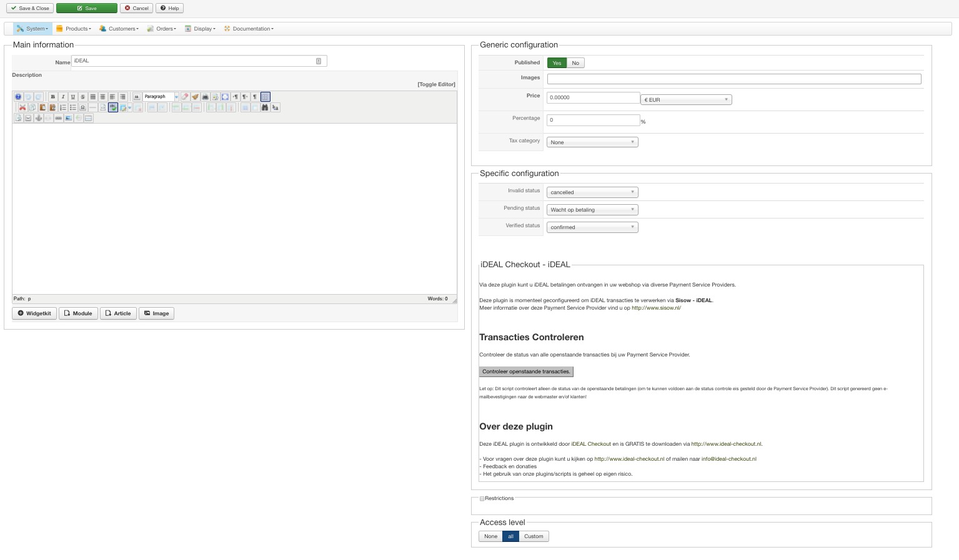959x560 pixels.
Task: Remove formatting with the eraser icon
Action: (185, 97)
